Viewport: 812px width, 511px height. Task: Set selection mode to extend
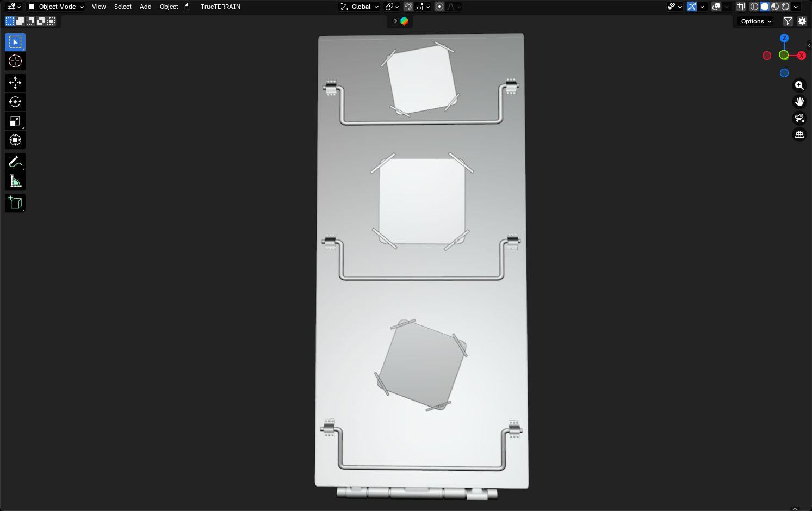click(x=20, y=21)
